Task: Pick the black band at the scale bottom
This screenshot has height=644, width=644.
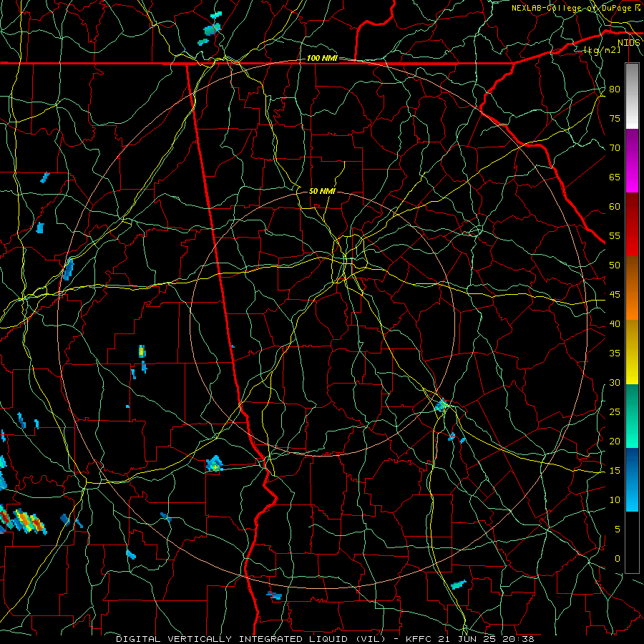Action: [x=632, y=542]
